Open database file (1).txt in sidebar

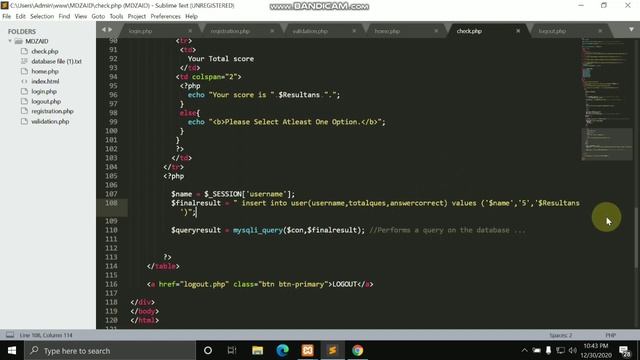click(x=56, y=61)
